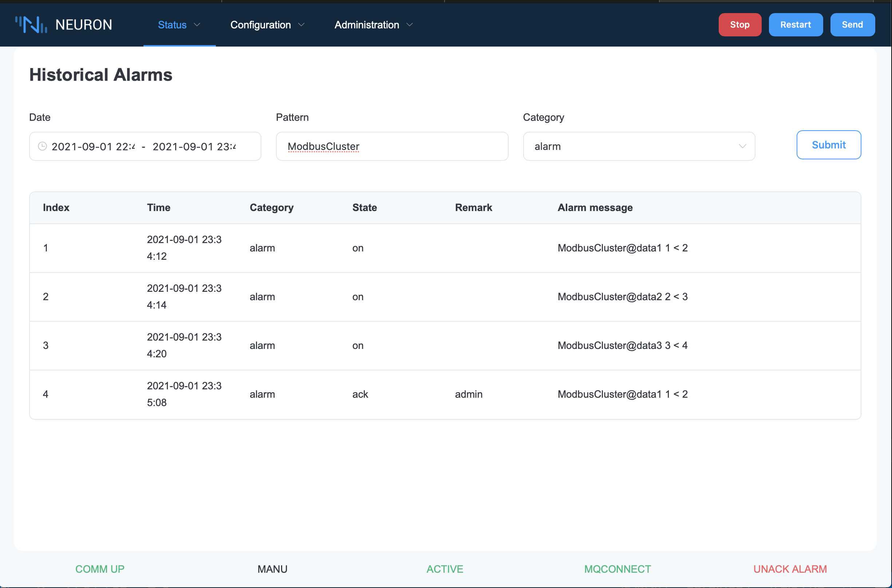Click the Time column header
The image size is (892, 588).
(x=158, y=207)
